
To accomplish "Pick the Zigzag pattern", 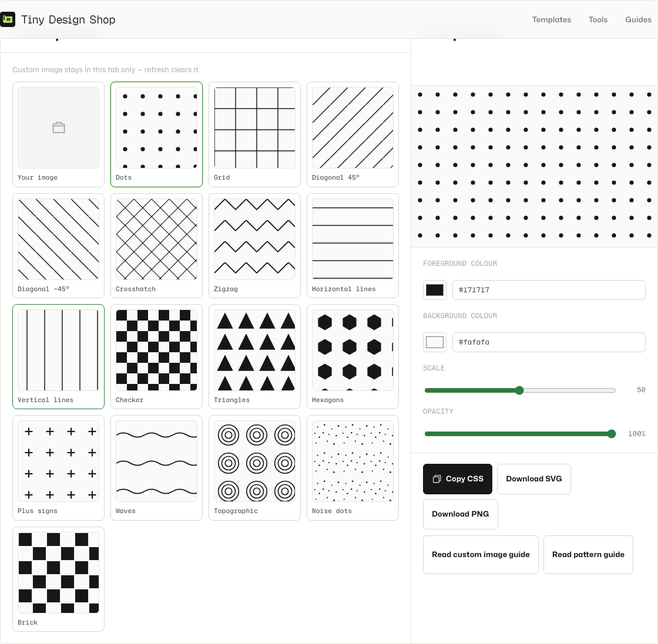I will coord(255,246).
